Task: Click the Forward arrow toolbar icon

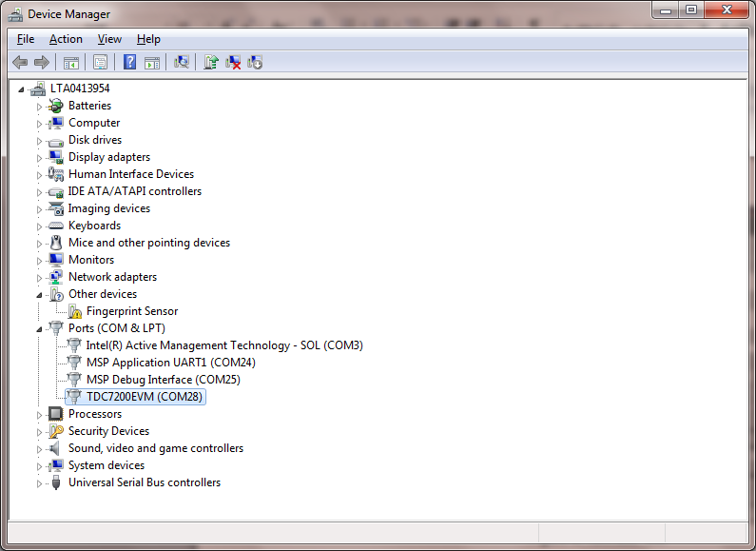Action: click(42, 62)
